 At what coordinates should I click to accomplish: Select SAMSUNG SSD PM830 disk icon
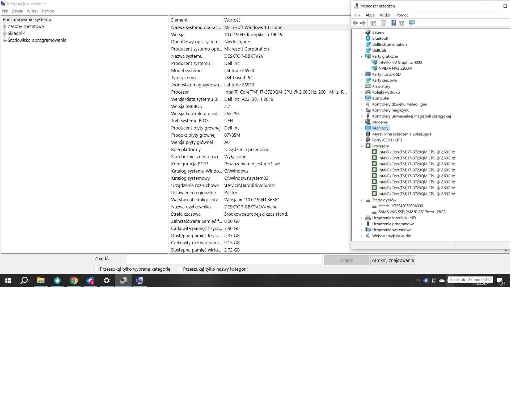click(374, 212)
